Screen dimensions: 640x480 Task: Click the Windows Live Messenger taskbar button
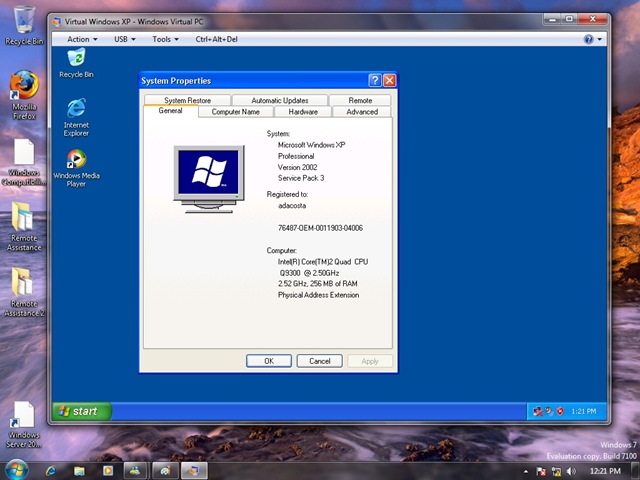pos(135,471)
